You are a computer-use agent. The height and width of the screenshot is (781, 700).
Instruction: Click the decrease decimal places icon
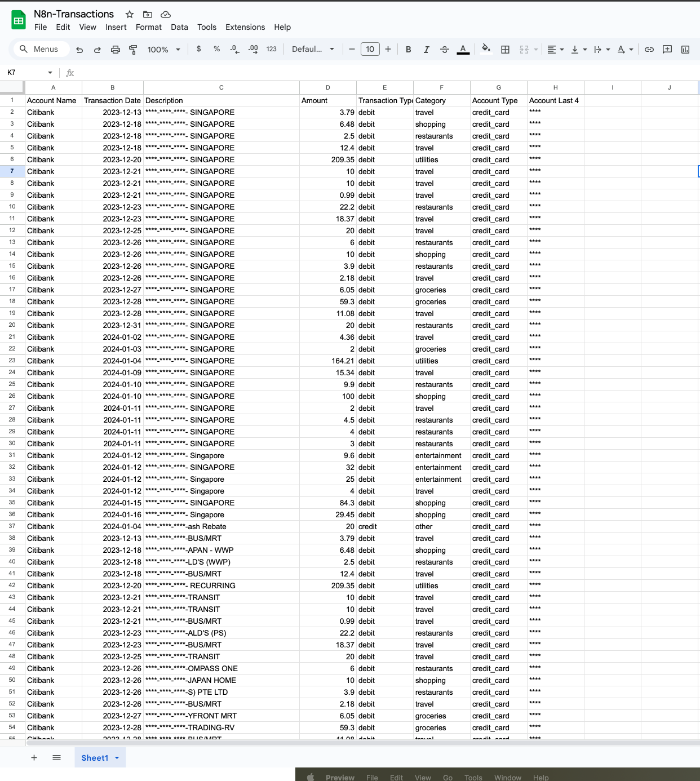click(234, 49)
